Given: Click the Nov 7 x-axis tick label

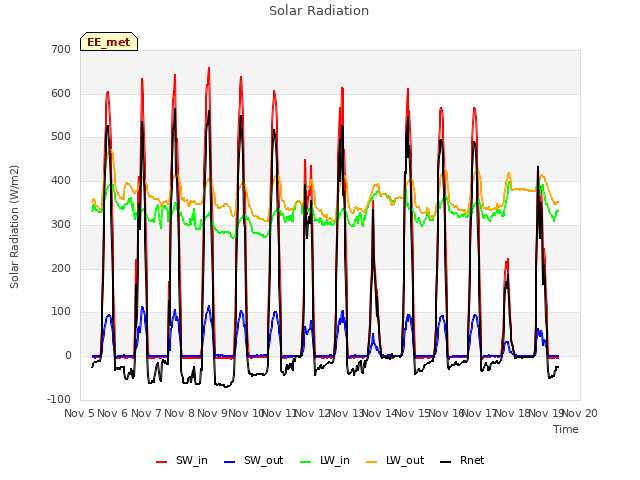Looking at the screenshot, I should coord(146,413).
